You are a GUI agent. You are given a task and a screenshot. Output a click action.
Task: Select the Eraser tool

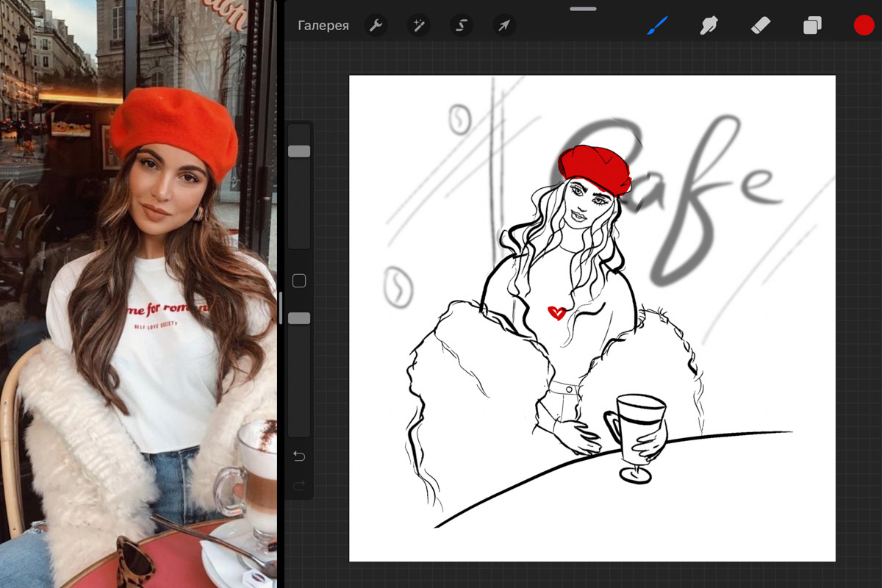point(760,26)
